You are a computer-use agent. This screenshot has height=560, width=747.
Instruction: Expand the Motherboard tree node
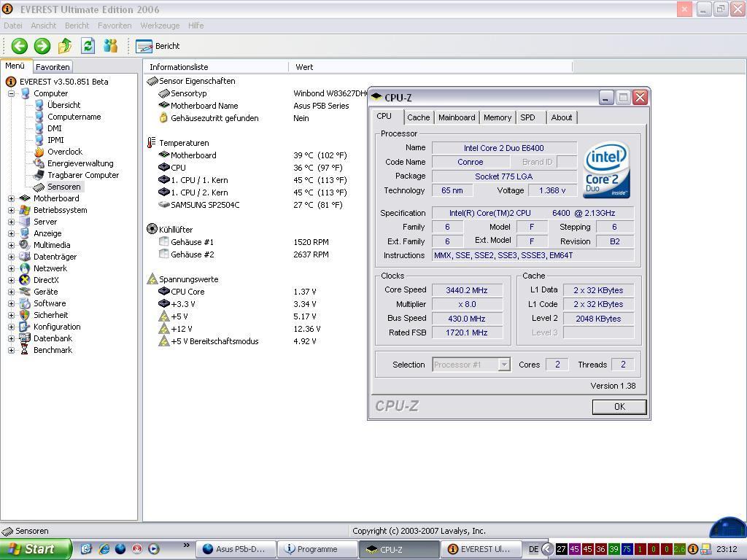coord(11,198)
